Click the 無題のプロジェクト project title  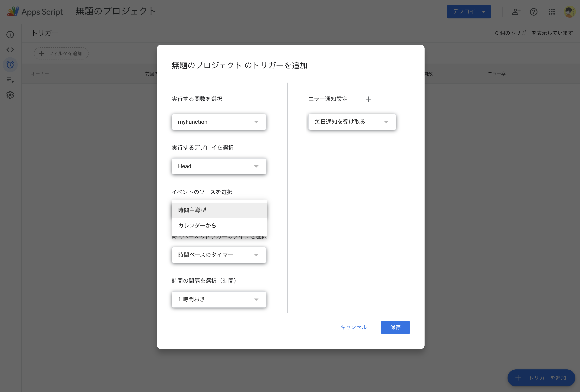pos(116,11)
